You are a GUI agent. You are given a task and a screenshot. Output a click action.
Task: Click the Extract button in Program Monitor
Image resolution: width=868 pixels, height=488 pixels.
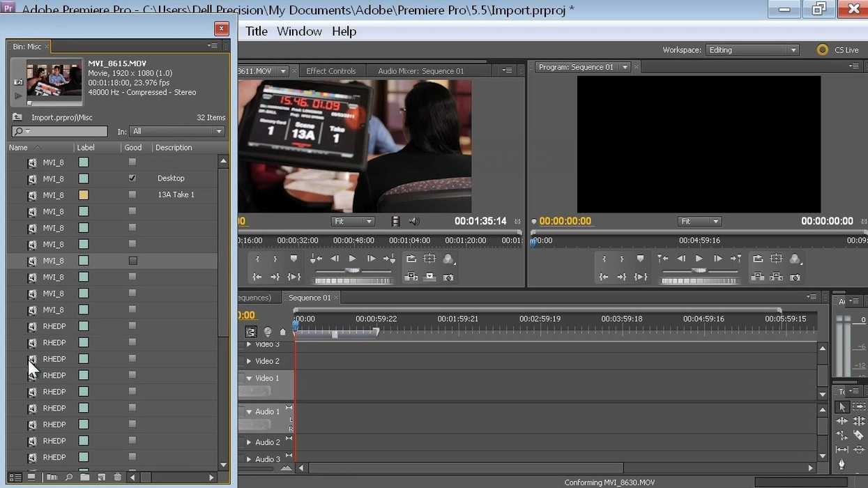click(776, 277)
